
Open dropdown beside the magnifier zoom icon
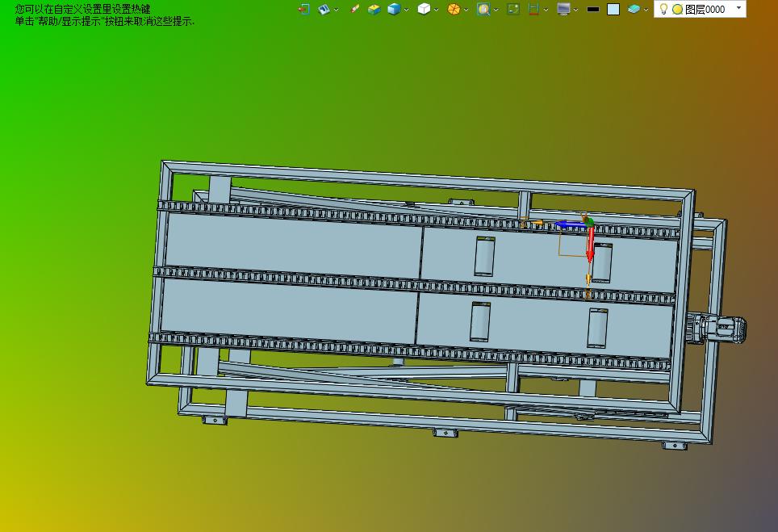(x=496, y=10)
